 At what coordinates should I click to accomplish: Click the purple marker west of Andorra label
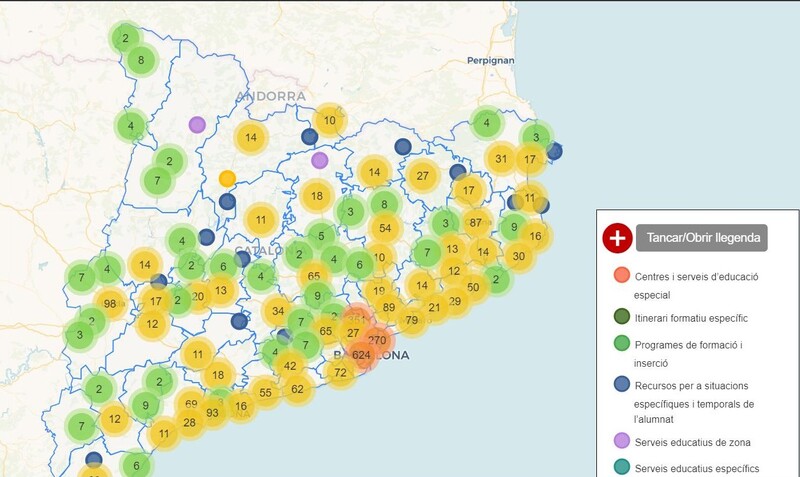tap(197, 125)
